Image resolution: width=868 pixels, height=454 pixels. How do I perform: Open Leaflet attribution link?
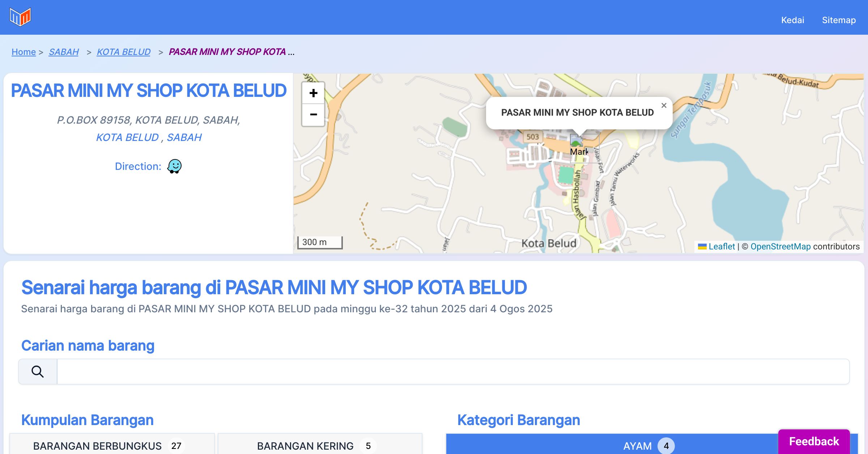[722, 247]
